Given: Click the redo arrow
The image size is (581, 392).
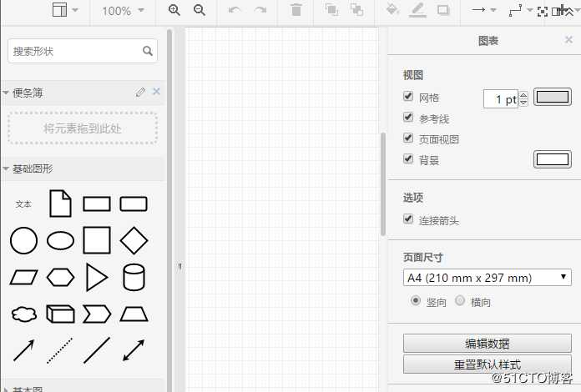Looking at the screenshot, I should 260,10.
